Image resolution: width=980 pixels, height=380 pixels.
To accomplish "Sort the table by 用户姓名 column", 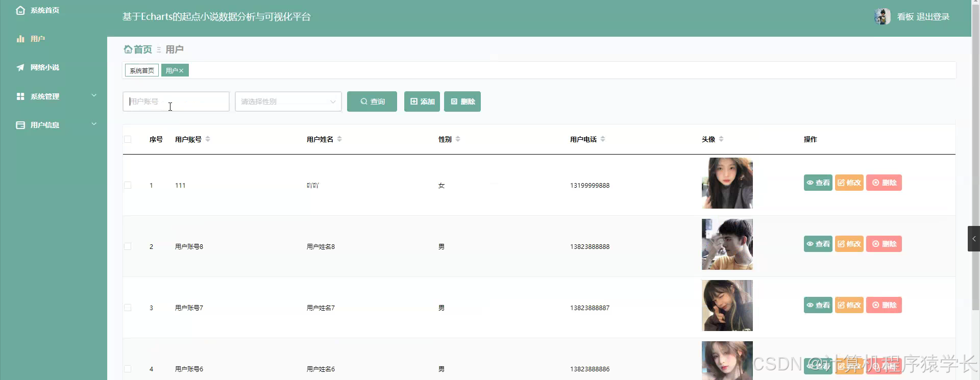I will (x=339, y=139).
